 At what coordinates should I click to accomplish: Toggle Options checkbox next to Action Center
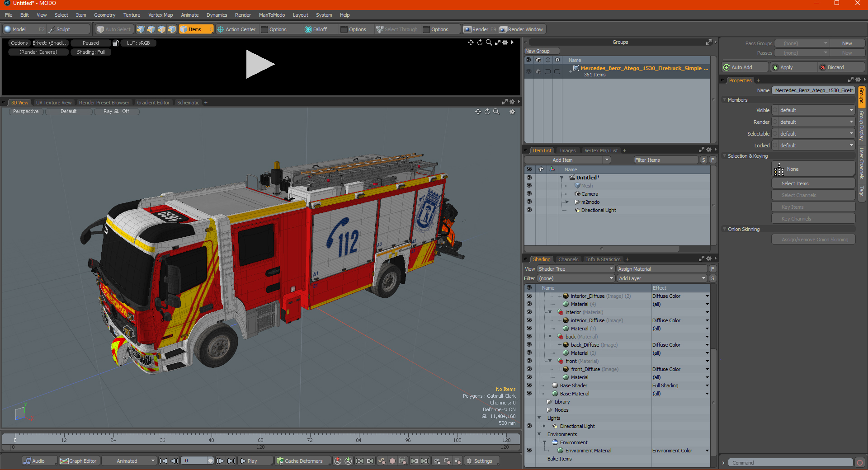(265, 29)
